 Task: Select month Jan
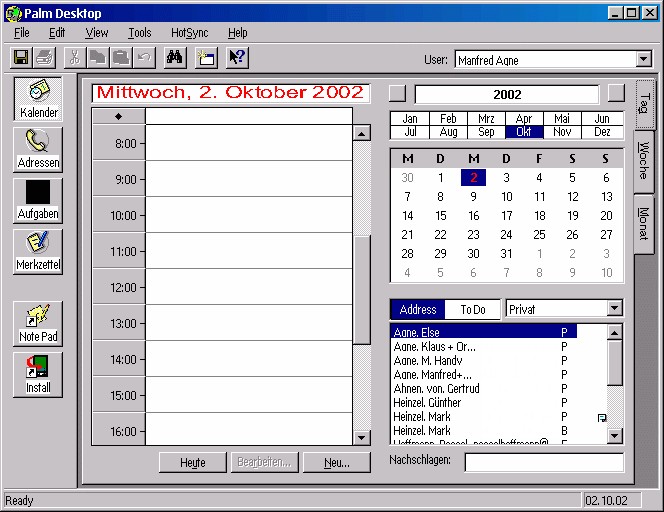(x=410, y=119)
